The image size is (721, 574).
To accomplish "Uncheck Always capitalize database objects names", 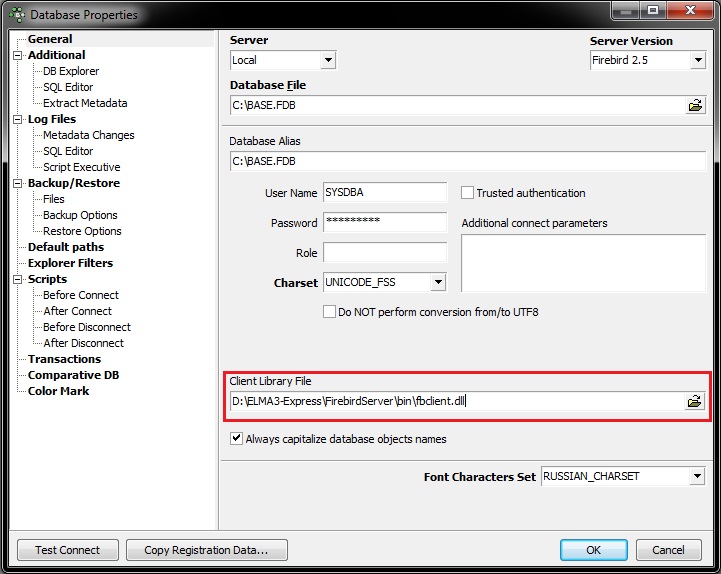I will pos(236,438).
